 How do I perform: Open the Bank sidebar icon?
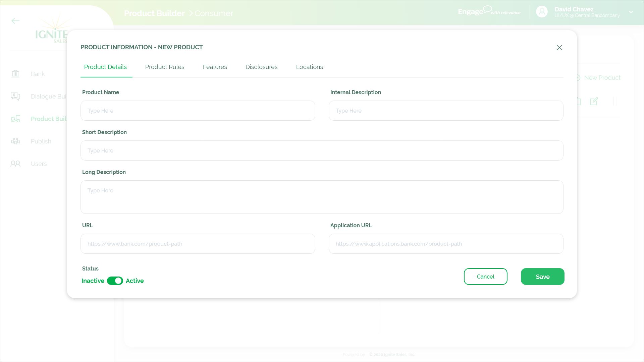click(x=15, y=74)
